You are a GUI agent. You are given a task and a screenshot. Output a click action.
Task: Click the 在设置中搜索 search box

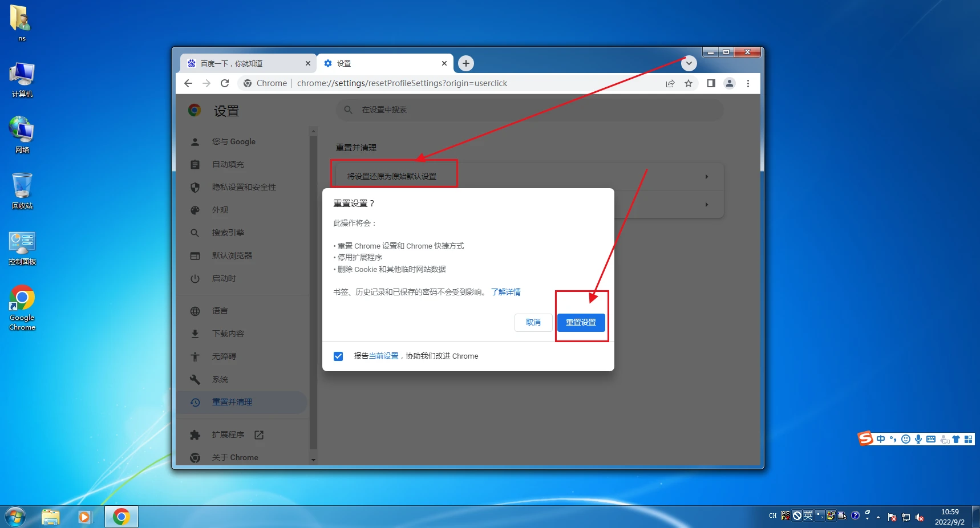coord(529,109)
